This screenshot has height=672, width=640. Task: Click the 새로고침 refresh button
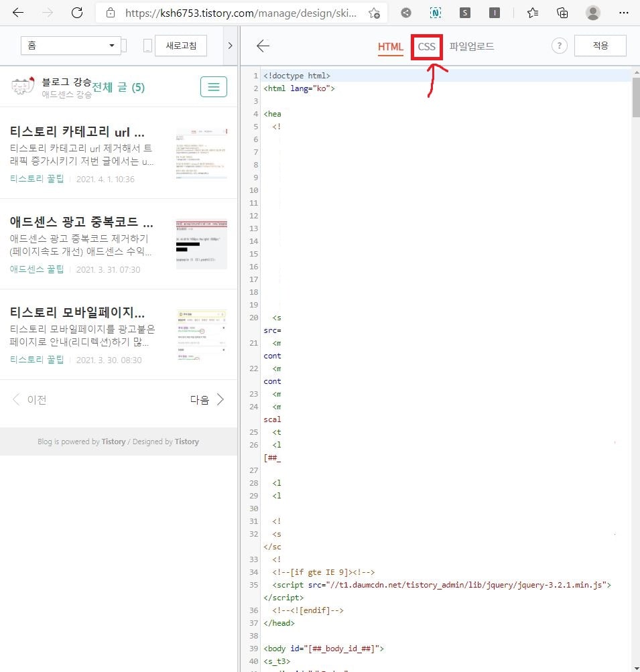point(179,45)
